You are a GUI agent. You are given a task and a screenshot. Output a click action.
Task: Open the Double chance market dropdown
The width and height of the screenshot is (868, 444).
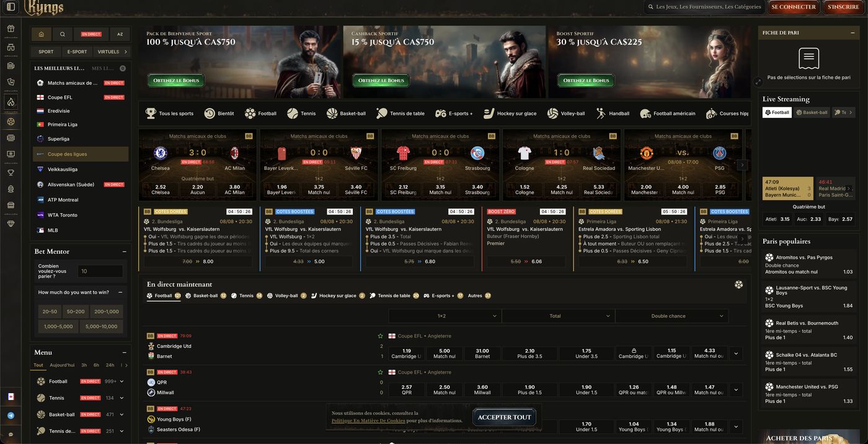click(x=671, y=316)
